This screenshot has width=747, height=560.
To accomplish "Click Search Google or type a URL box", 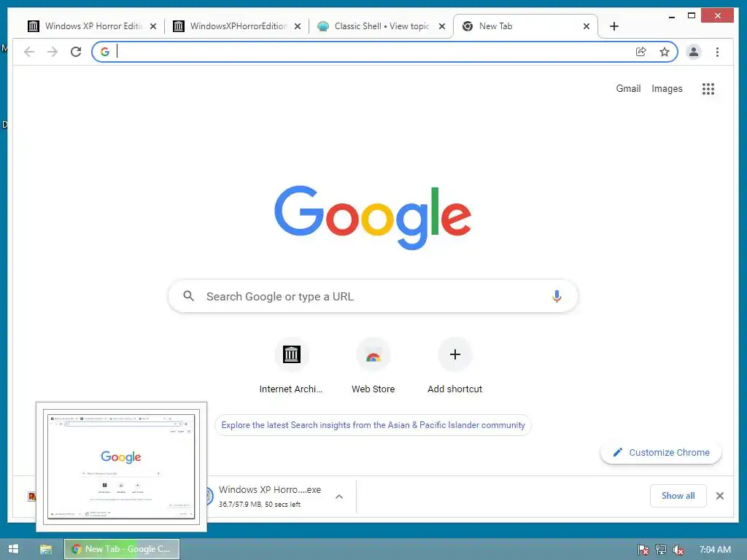I will (x=373, y=296).
